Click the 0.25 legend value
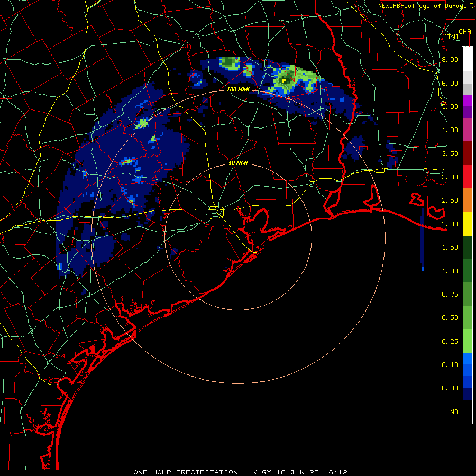This screenshot has height=476, width=476. tap(450, 342)
